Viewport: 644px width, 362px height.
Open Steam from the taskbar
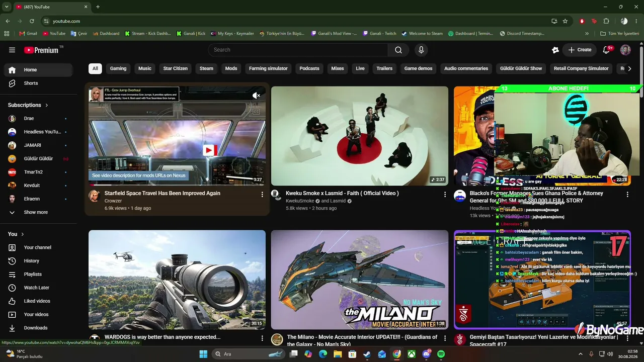(x=367, y=354)
